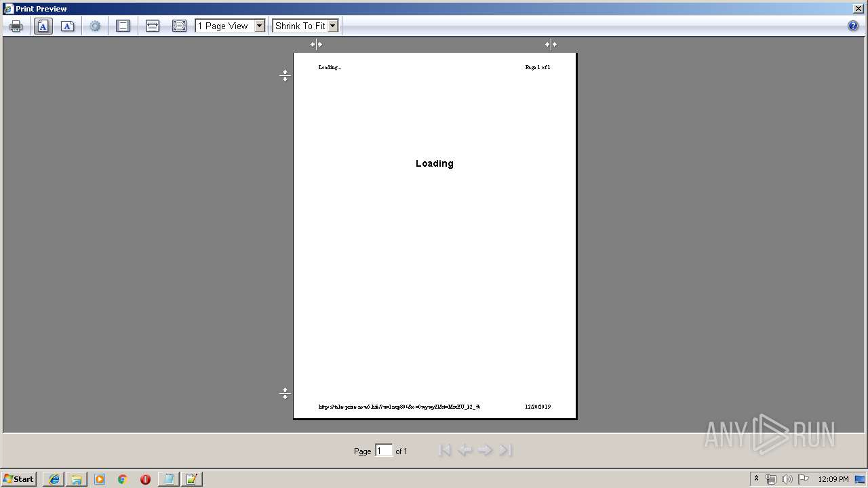
Task: Click the Print document icon
Action: coord(16,26)
